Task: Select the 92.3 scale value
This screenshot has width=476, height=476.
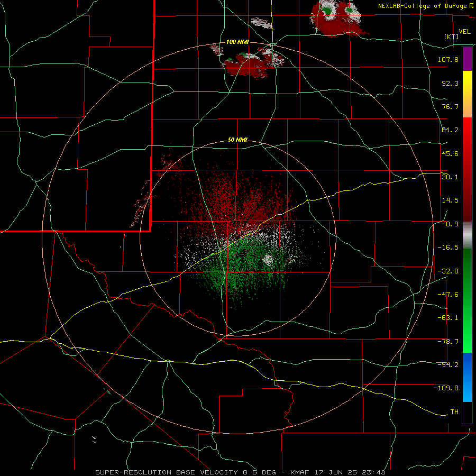Action: tap(450, 83)
